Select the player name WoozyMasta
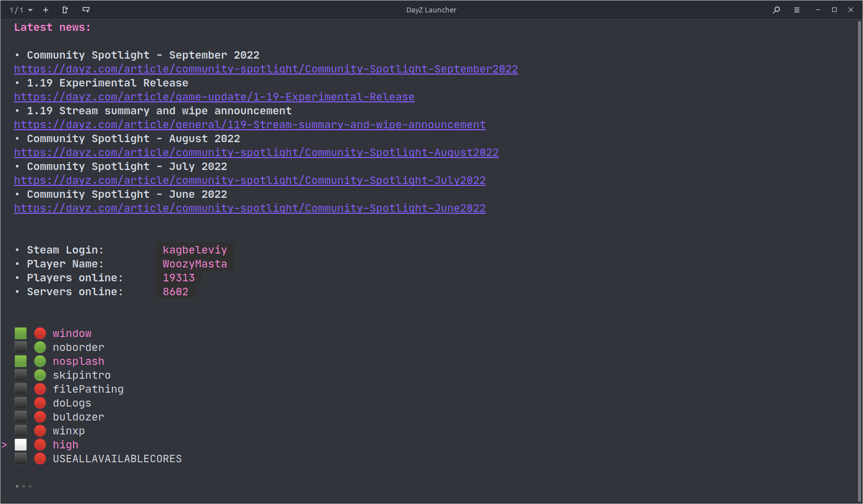 coord(195,264)
